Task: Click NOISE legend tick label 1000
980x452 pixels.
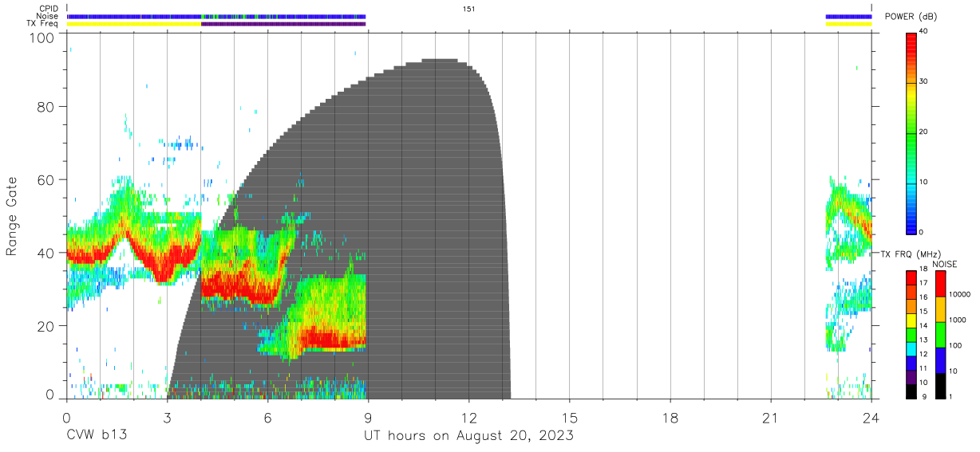Action: 958,320
